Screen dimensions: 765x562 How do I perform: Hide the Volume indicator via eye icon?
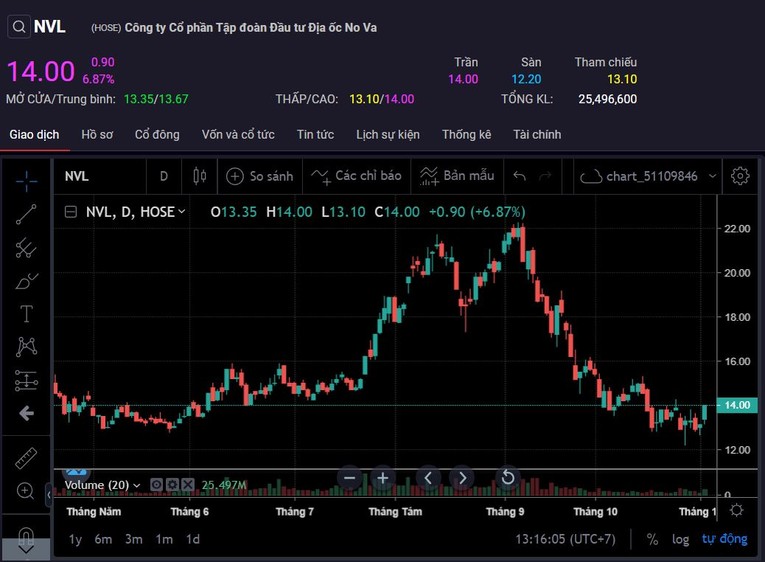click(157, 485)
